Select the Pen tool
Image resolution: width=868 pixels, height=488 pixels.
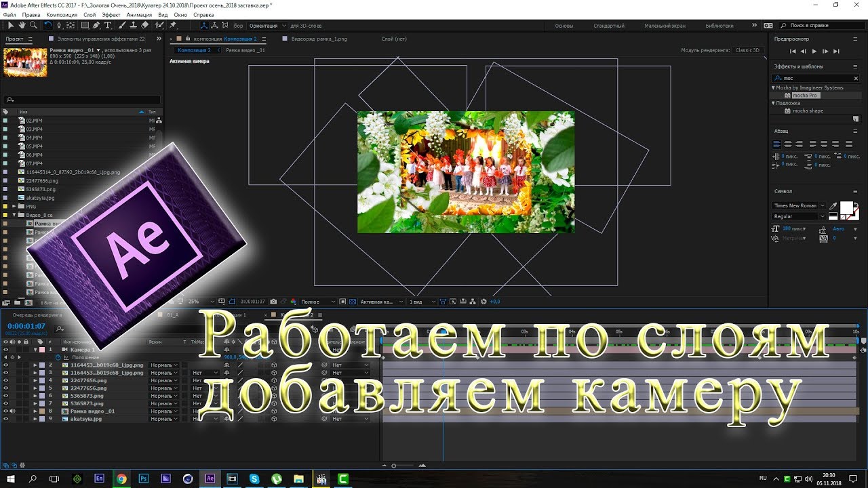[96, 26]
